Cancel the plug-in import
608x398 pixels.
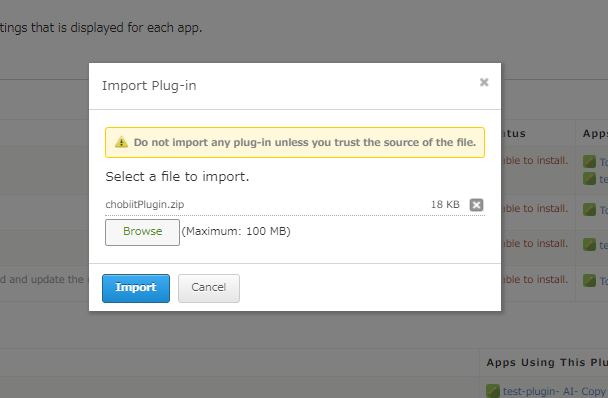point(209,288)
